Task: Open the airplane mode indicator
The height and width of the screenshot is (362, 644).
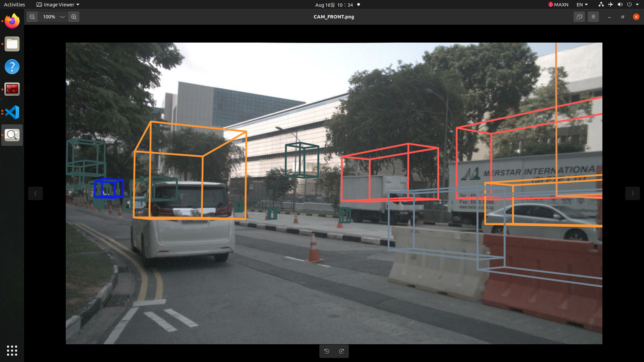Action: click(x=610, y=4)
